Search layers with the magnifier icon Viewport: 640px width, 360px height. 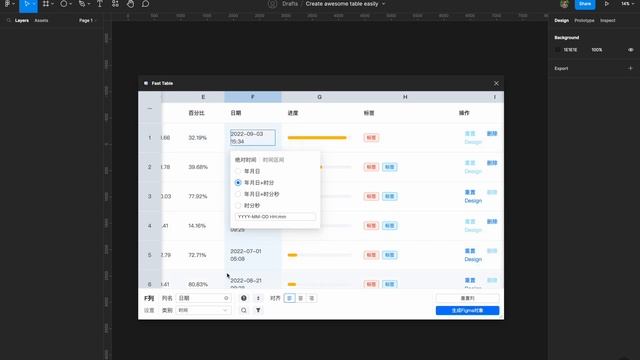(9, 20)
